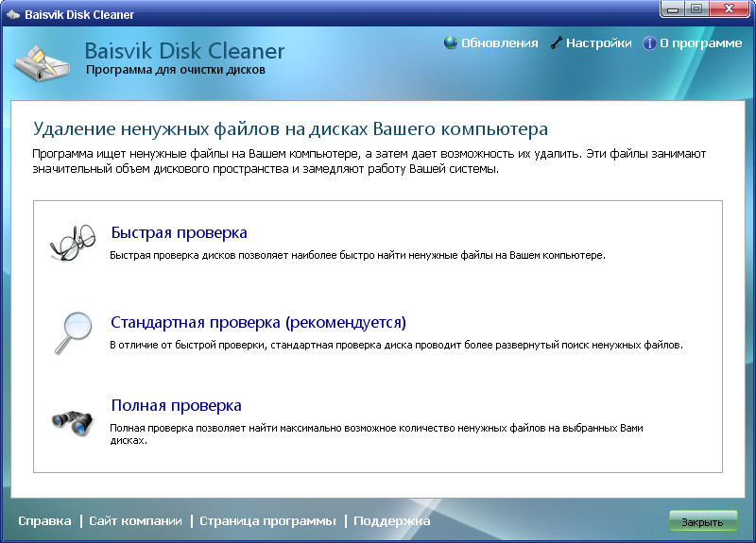
Task: Click the binoculars full scan icon
Action: (73, 422)
